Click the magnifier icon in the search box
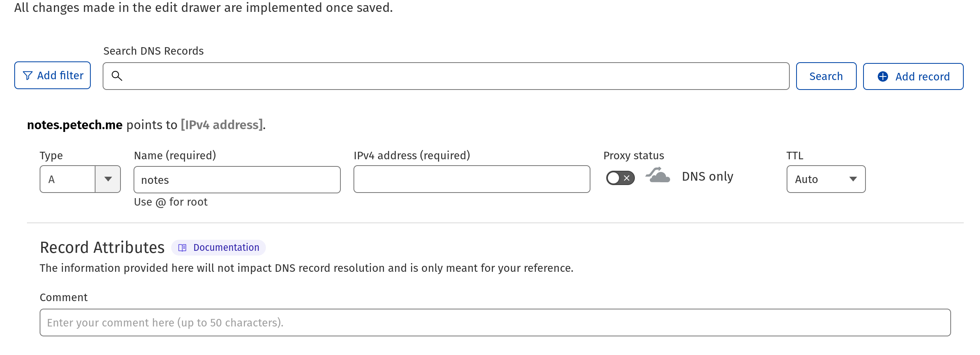Viewport: 980px width, 355px height. tap(117, 76)
